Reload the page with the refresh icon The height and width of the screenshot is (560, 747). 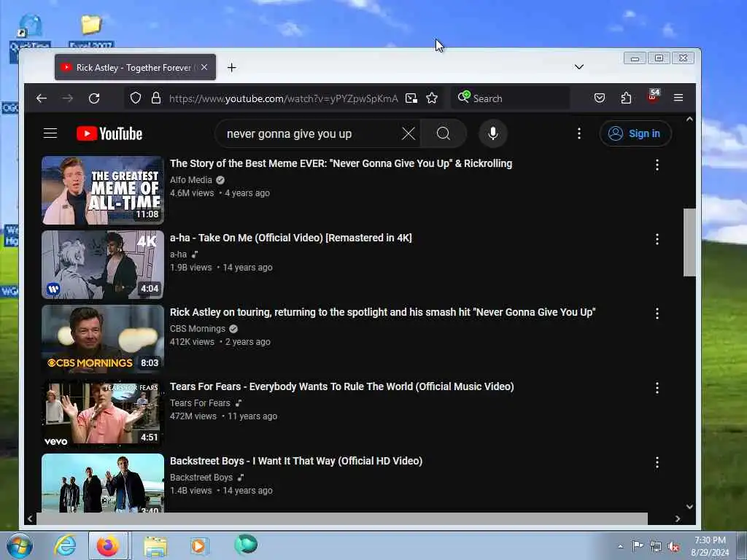pos(94,98)
